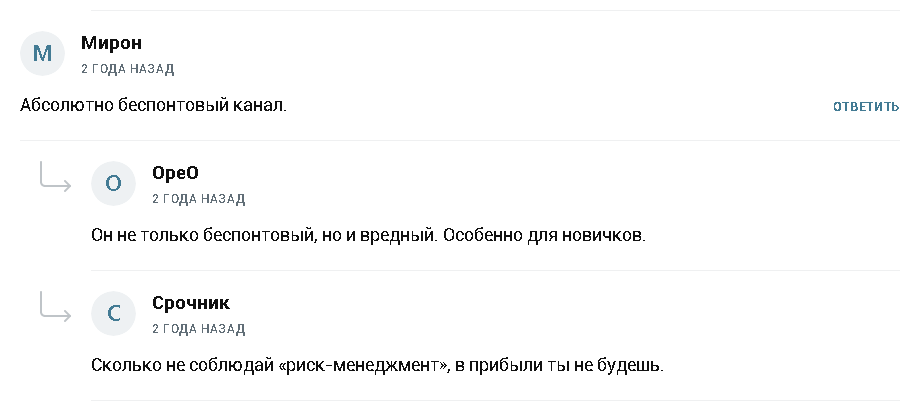Click the timestamp under Мирон's name
This screenshot has width=919, height=405.
[x=127, y=69]
